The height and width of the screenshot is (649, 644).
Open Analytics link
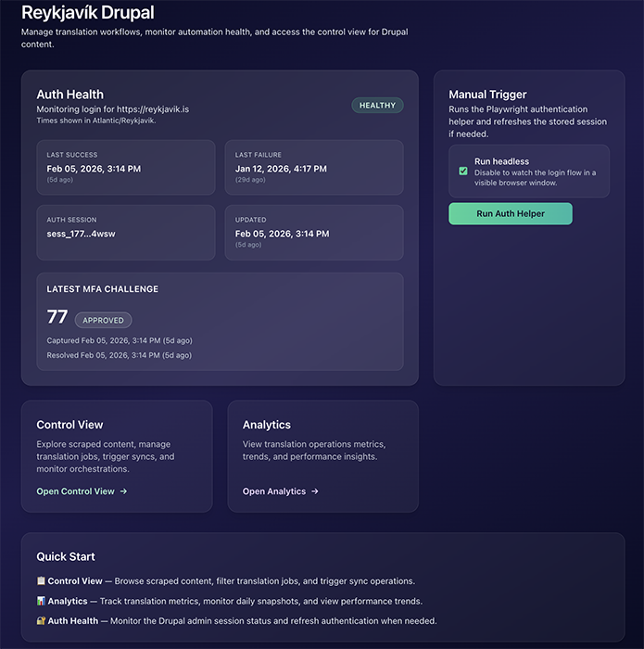pyautogui.click(x=274, y=491)
